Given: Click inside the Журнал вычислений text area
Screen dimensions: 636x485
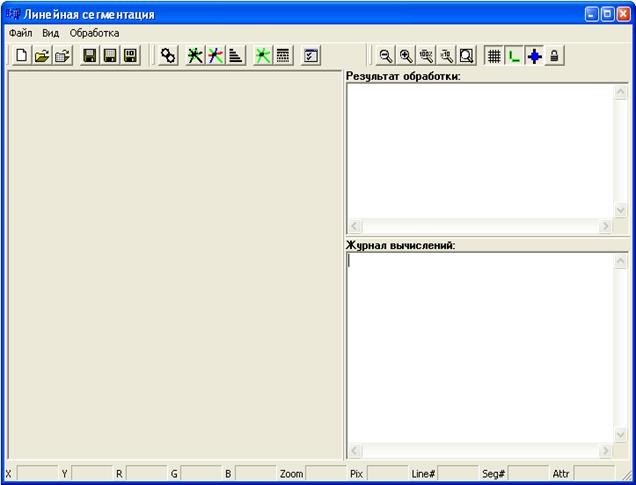Looking at the screenshot, I should point(481,348).
